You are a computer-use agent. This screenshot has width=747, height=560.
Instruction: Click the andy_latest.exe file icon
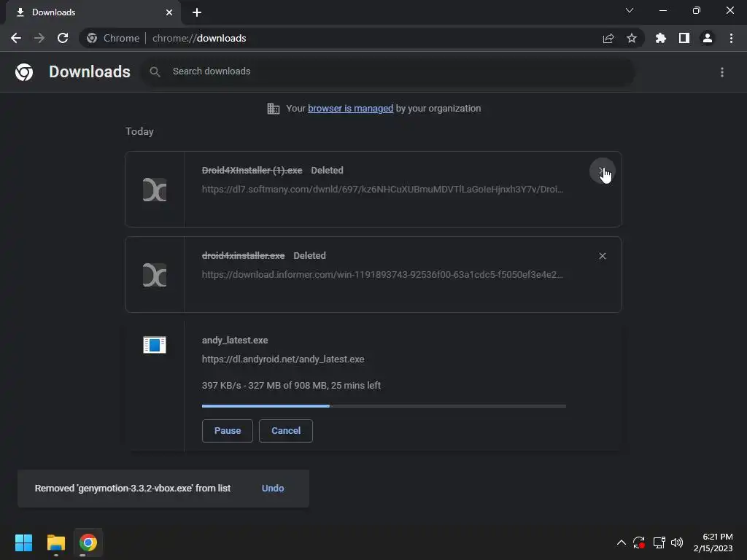pyautogui.click(x=155, y=345)
